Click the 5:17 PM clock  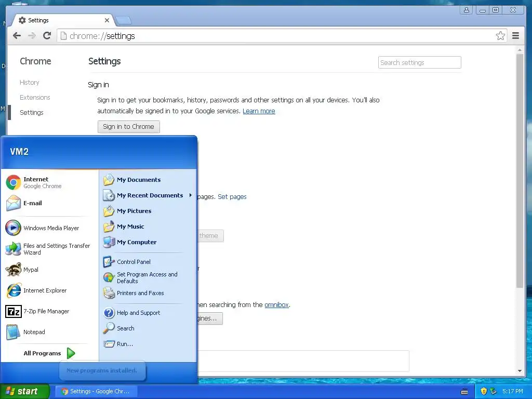(513, 391)
